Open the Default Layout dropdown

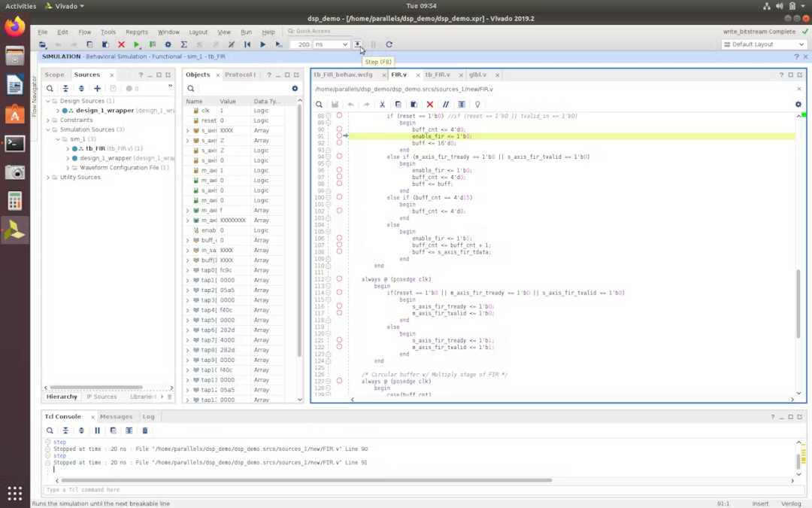[764, 44]
